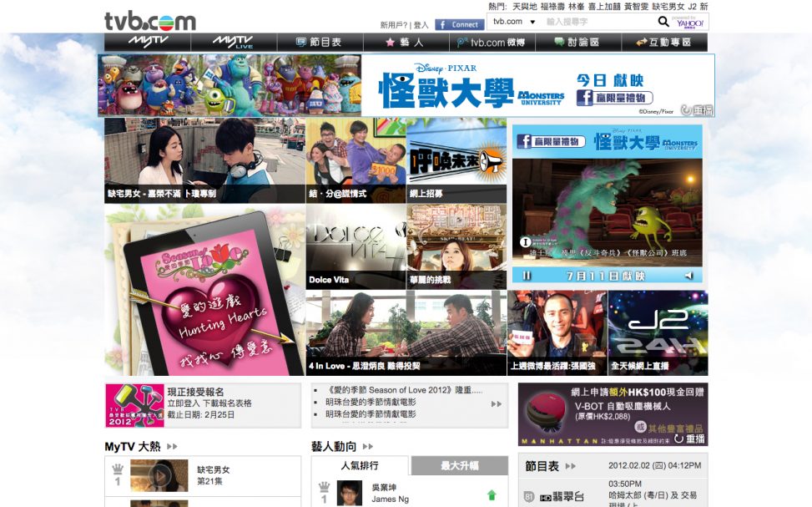Click the tvb.com logo
The width and height of the screenshot is (812, 507).
[150, 21]
